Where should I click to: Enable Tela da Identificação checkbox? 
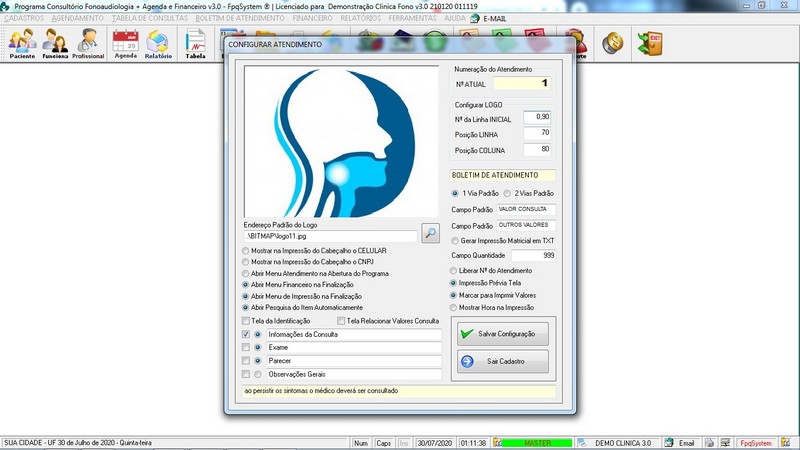point(247,321)
